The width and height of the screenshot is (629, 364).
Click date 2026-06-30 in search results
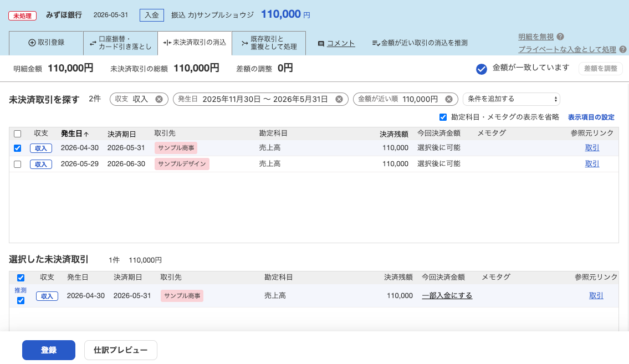click(x=126, y=163)
